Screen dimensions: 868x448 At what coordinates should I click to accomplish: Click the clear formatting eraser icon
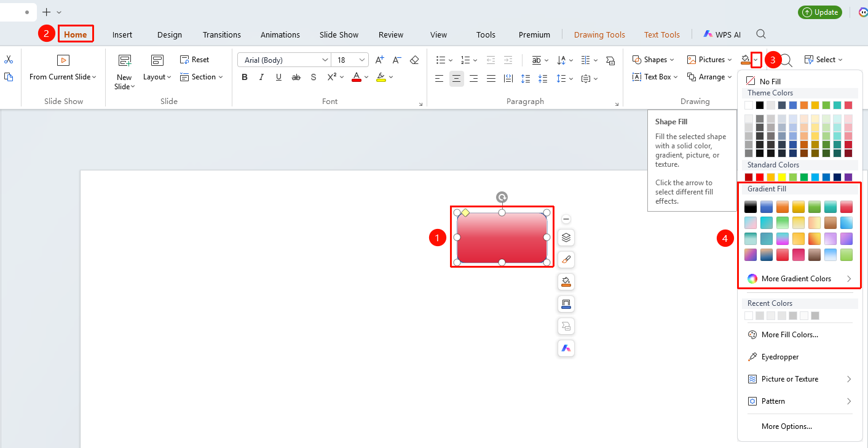click(x=414, y=60)
